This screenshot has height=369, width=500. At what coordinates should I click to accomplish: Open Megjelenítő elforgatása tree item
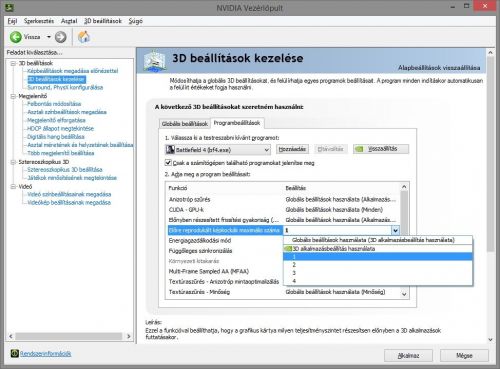click(56, 120)
